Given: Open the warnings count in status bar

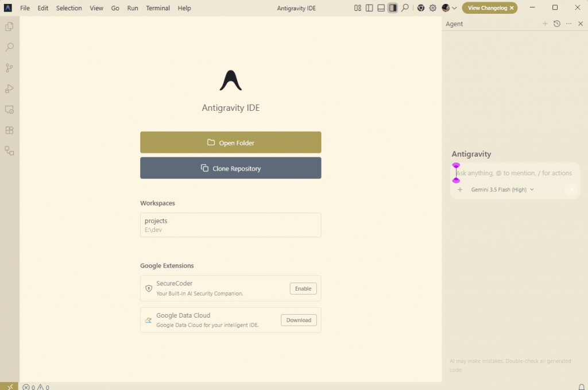Looking at the screenshot, I should 43,387.
